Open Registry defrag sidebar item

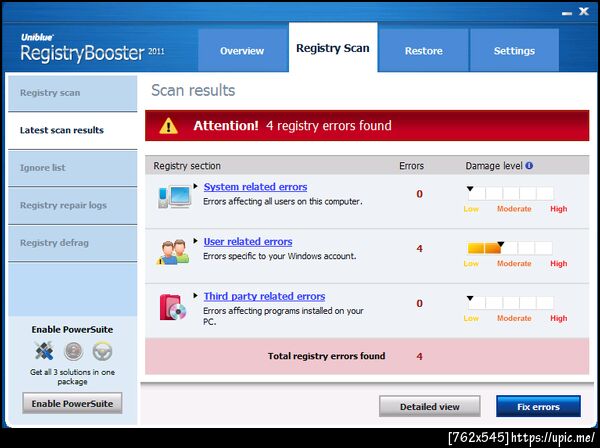point(73,243)
